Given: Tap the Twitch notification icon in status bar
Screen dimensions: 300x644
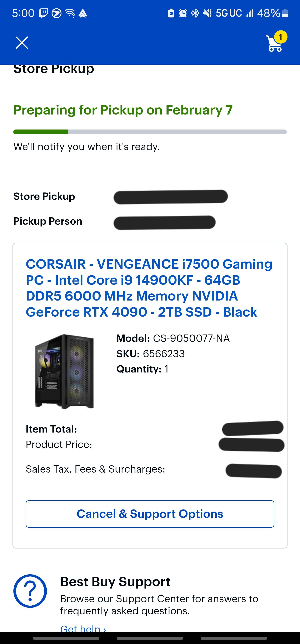Looking at the screenshot, I should [43, 13].
